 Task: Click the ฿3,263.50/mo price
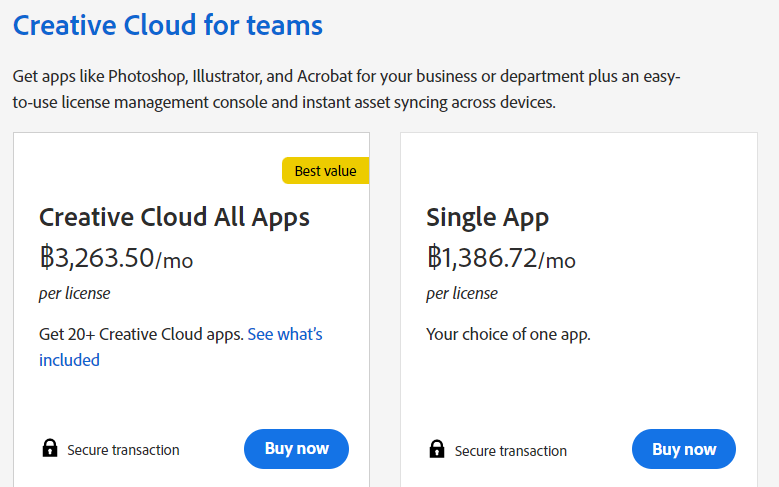(116, 258)
